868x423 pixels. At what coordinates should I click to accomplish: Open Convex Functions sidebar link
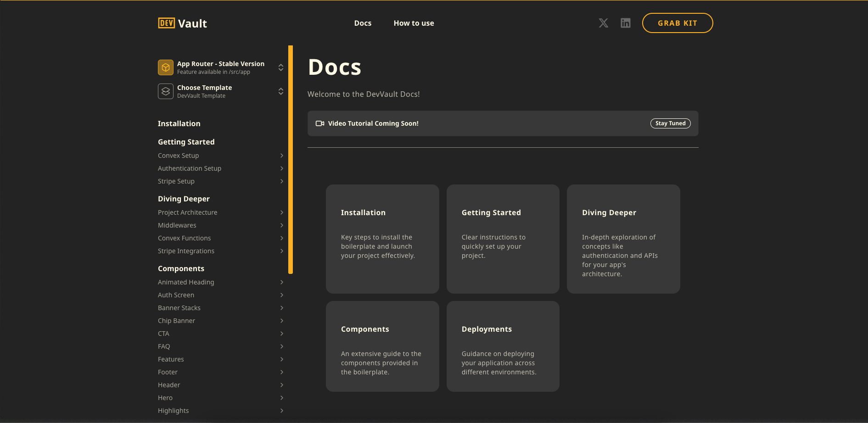point(185,238)
